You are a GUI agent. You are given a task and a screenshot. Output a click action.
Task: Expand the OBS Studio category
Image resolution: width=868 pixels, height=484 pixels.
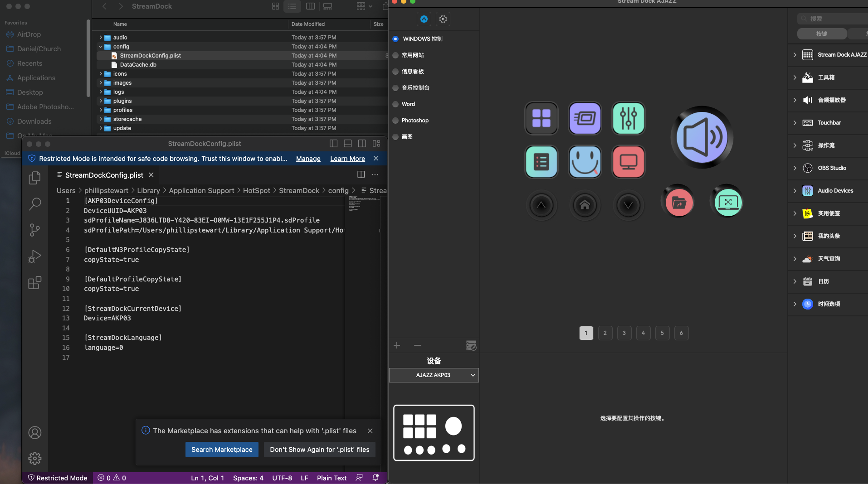coord(795,168)
